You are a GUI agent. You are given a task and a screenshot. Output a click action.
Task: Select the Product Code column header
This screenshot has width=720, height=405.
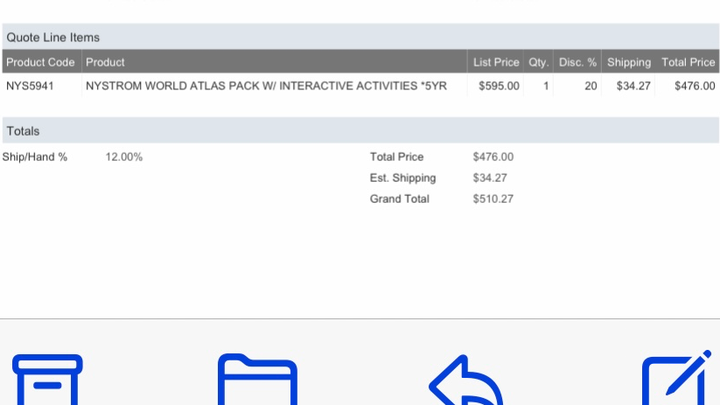[41, 62]
